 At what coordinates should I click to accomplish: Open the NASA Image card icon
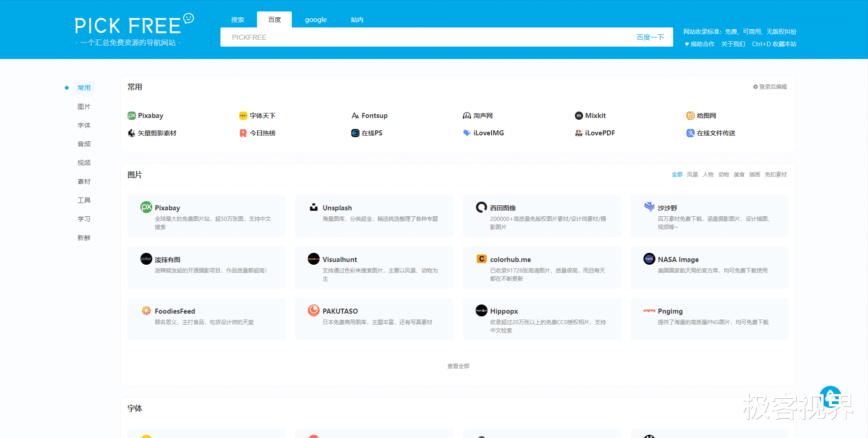pyautogui.click(x=649, y=258)
